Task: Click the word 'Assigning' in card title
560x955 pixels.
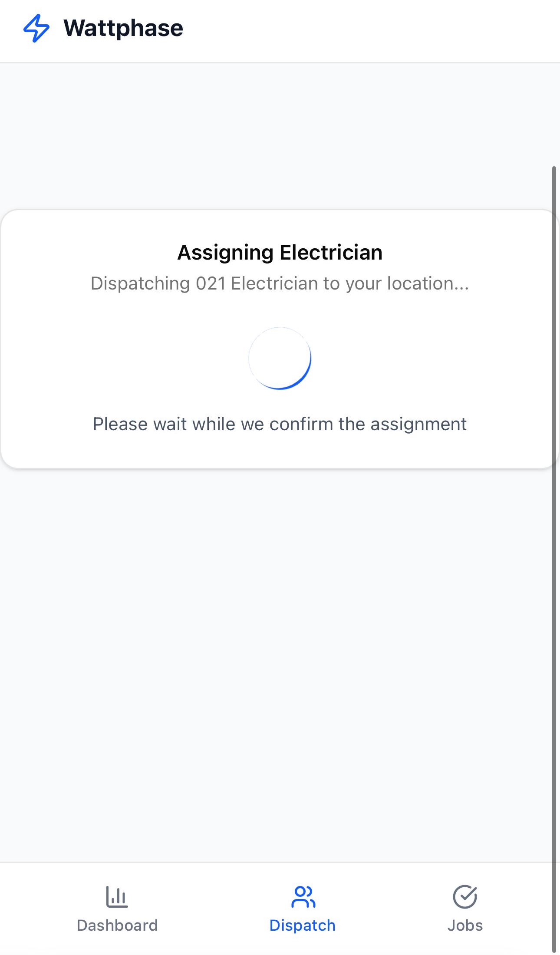Action: coord(225,253)
